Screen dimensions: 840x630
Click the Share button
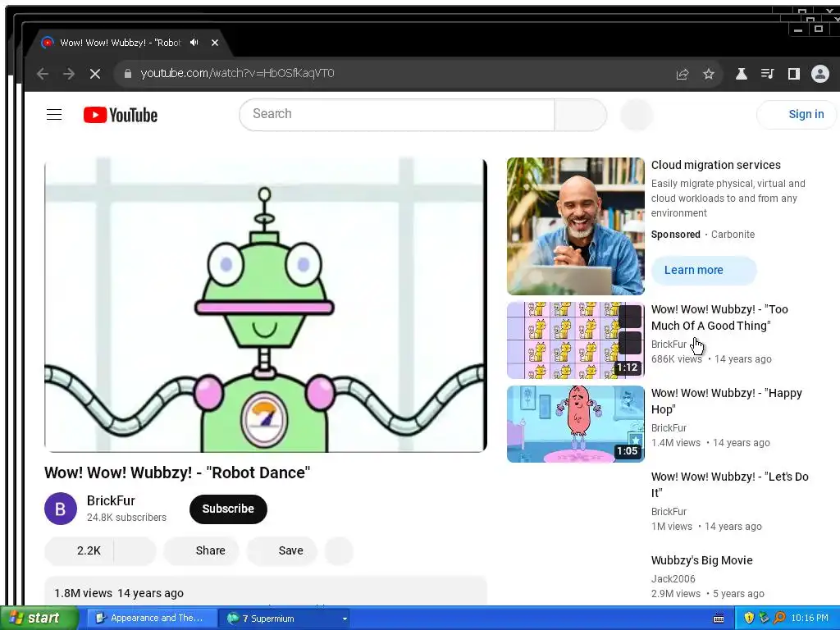click(202, 550)
